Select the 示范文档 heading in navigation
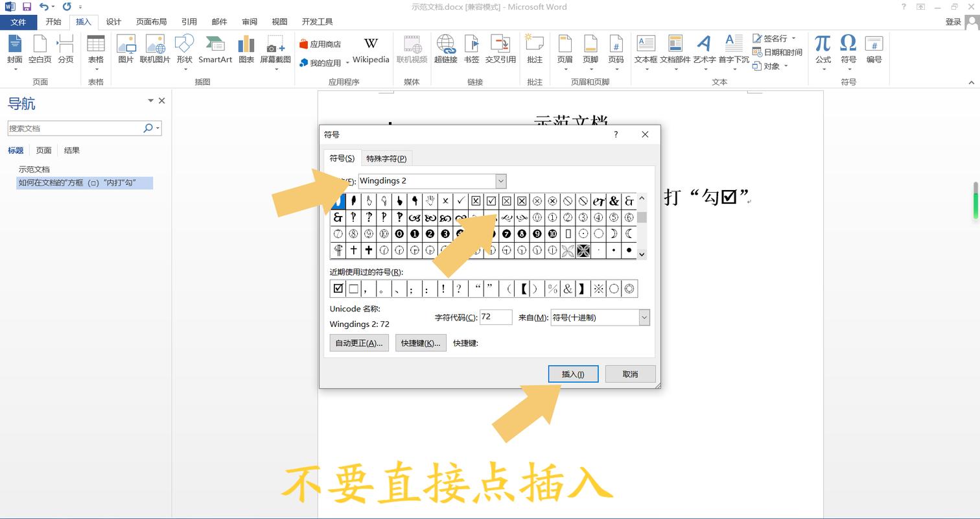The width and height of the screenshot is (980, 519). click(x=34, y=169)
